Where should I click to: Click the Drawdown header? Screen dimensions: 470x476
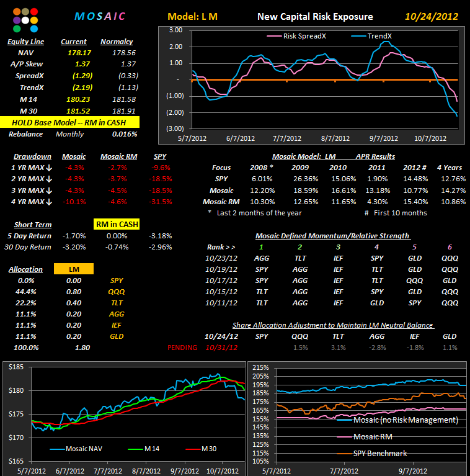(32, 156)
